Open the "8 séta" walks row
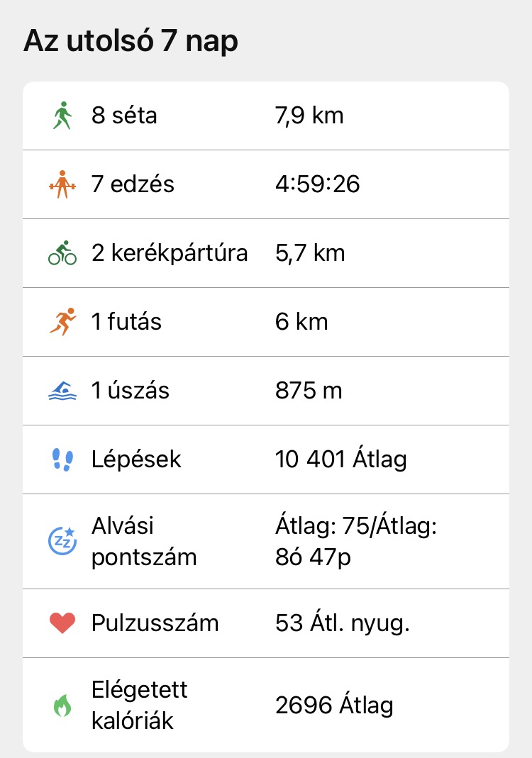The height and width of the screenshot is (758, 532). point(124,116)
